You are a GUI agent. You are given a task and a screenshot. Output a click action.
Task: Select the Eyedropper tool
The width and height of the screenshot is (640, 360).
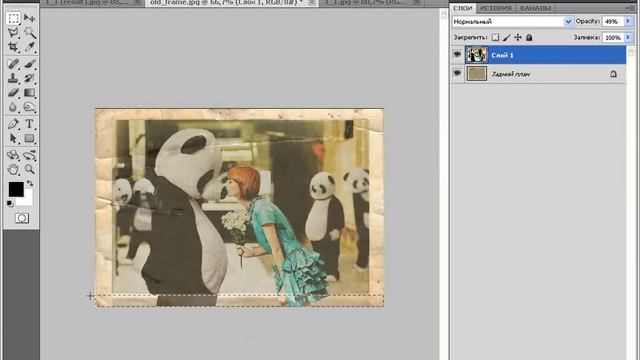(x=29, y=47)
